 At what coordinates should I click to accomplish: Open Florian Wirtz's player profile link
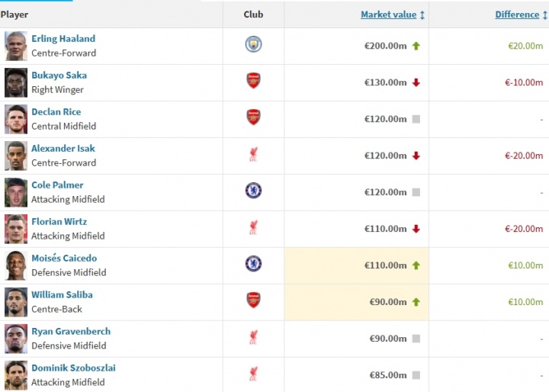pyautogui.click(x=59, y=222)
